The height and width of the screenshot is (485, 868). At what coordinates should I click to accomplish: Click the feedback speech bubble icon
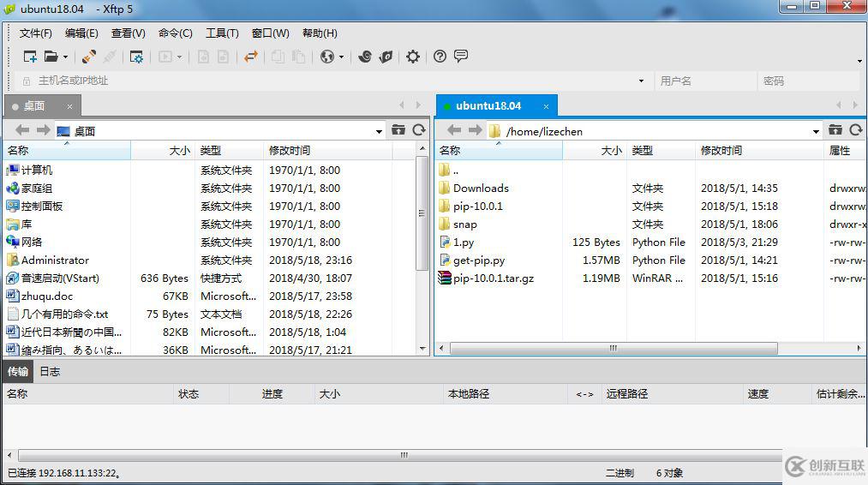461,56
